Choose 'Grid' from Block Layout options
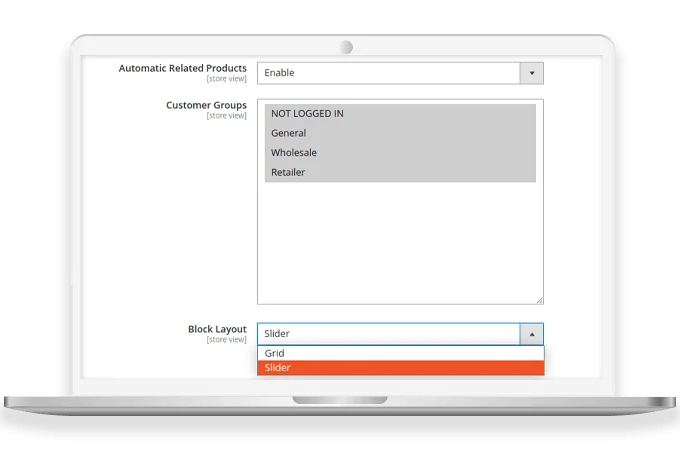 400,353
